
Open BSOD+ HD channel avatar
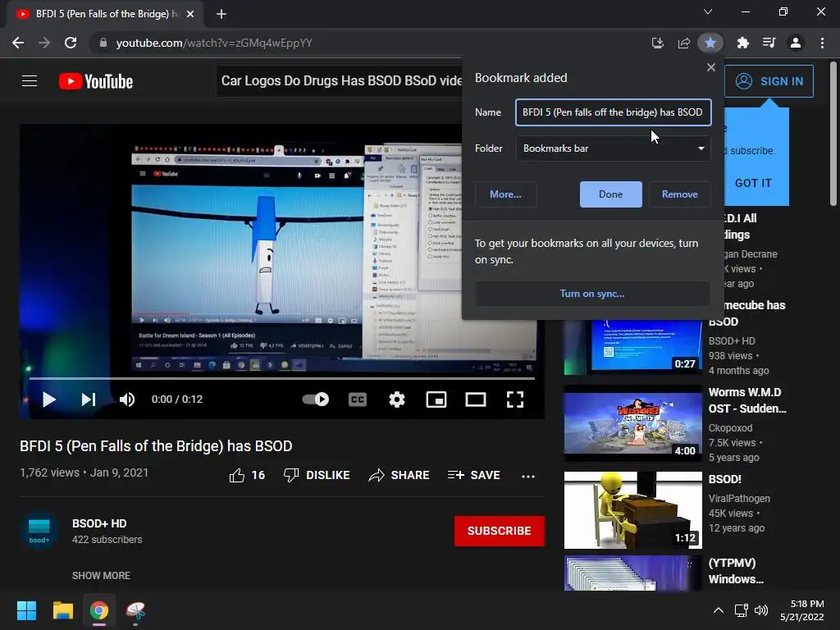39,531
